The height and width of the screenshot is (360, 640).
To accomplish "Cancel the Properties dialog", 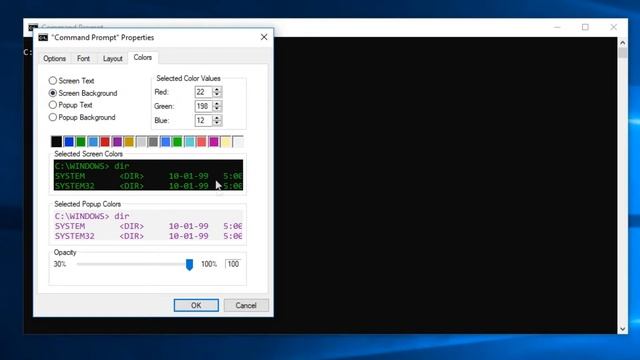I will pos(246,305).
